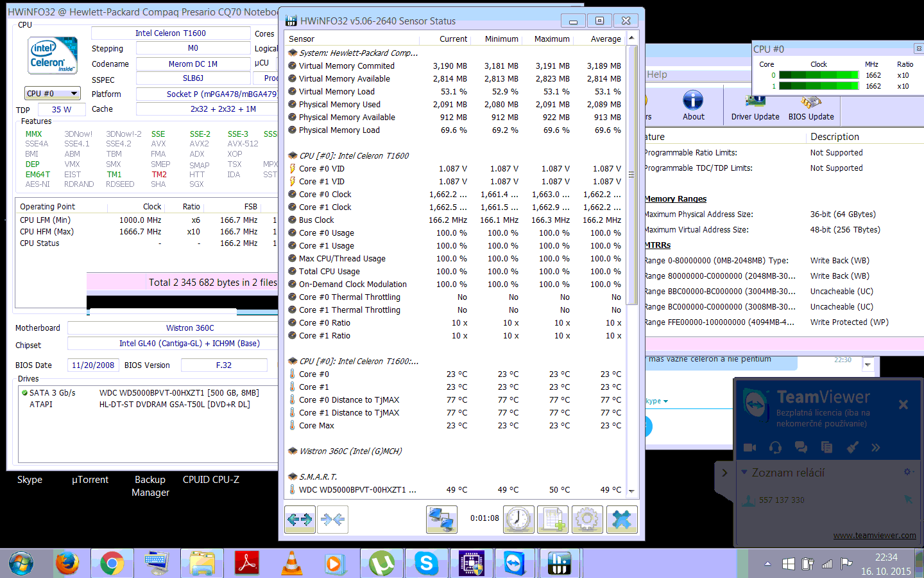Open Windows Media Player taskbar icon

point(334,564)
